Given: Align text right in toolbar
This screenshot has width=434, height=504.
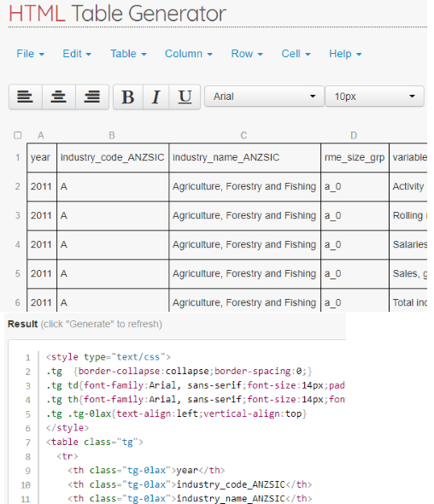Looking at the screenshot, I should coord(92,97).
